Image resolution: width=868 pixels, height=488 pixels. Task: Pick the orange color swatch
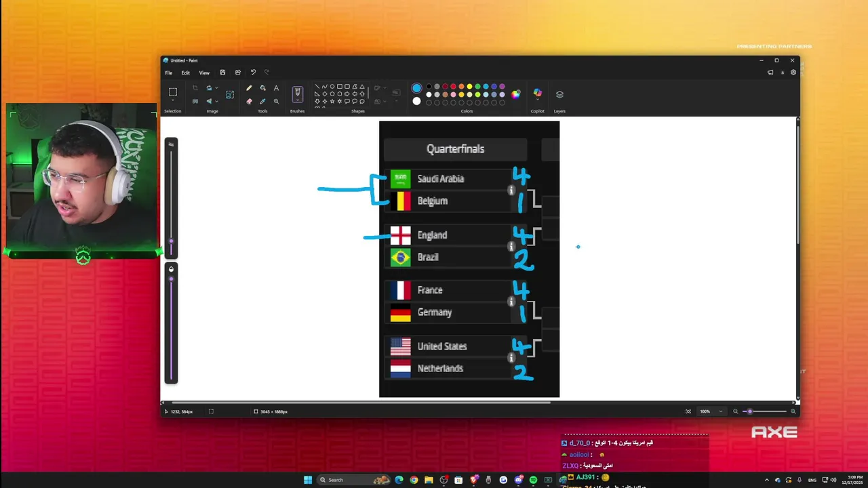(x=461, y=86)
